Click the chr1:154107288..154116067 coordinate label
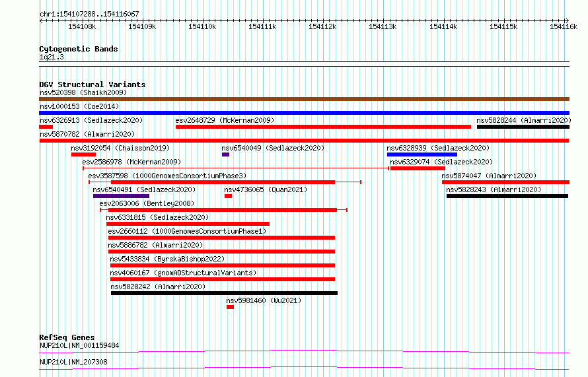Screen dimensions: 588x377 pyautogui.click(x=89, y=15)
